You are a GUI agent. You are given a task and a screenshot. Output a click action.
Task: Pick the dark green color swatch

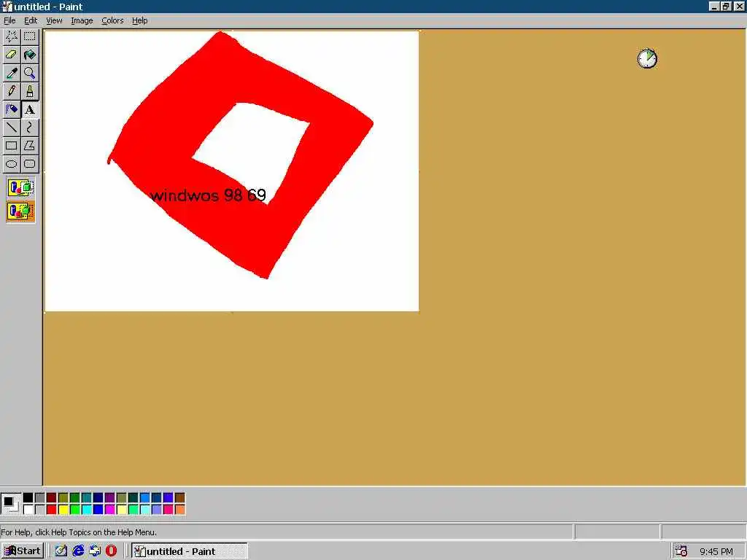tap(75, 498)
